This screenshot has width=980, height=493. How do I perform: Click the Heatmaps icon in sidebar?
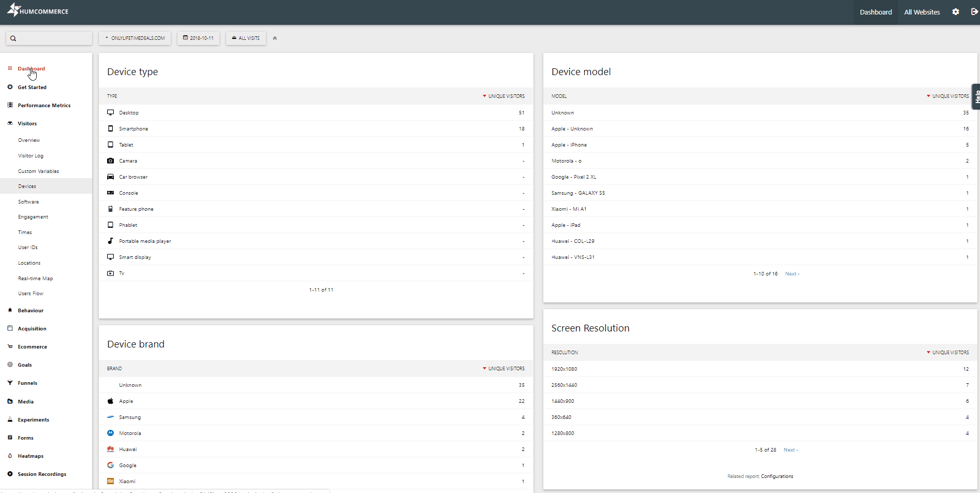coord(10,456)
